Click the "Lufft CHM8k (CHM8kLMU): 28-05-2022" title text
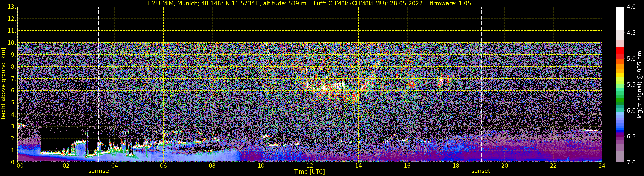644x176 pixels. 368,3
